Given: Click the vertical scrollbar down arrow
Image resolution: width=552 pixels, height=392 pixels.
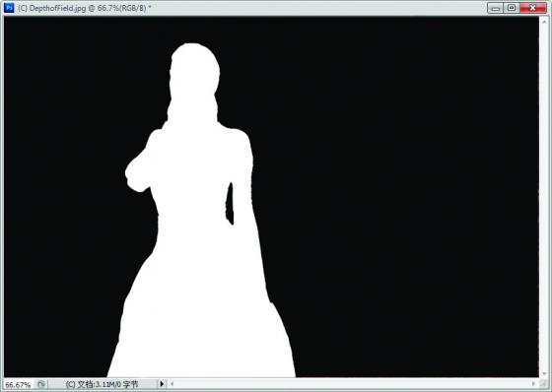Looking at the screenshot, I should coord(544,373).
